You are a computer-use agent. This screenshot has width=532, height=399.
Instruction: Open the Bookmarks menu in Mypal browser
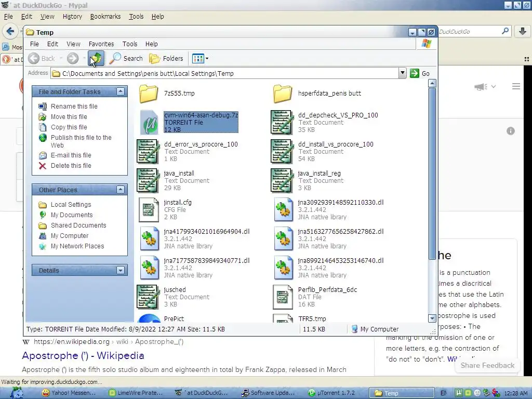105,16
